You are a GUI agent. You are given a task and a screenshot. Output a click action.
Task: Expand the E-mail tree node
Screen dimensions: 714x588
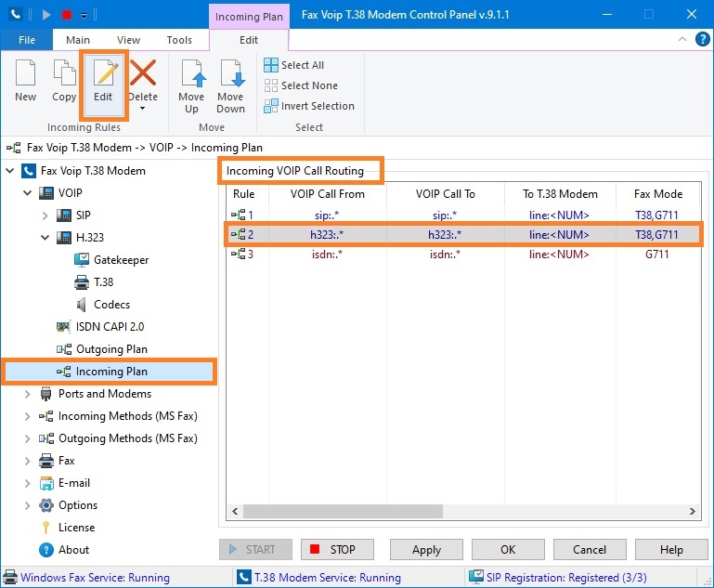pos(27,483)
